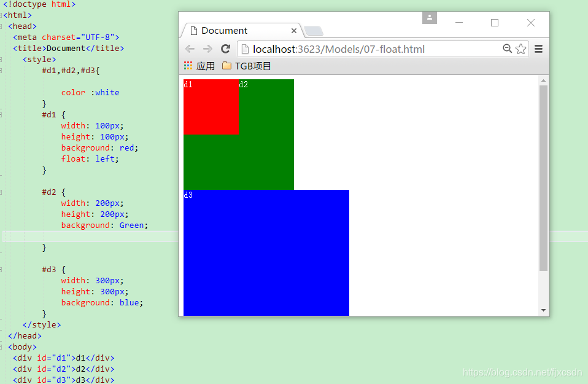Click the blue d3 box

click(266, 253)
